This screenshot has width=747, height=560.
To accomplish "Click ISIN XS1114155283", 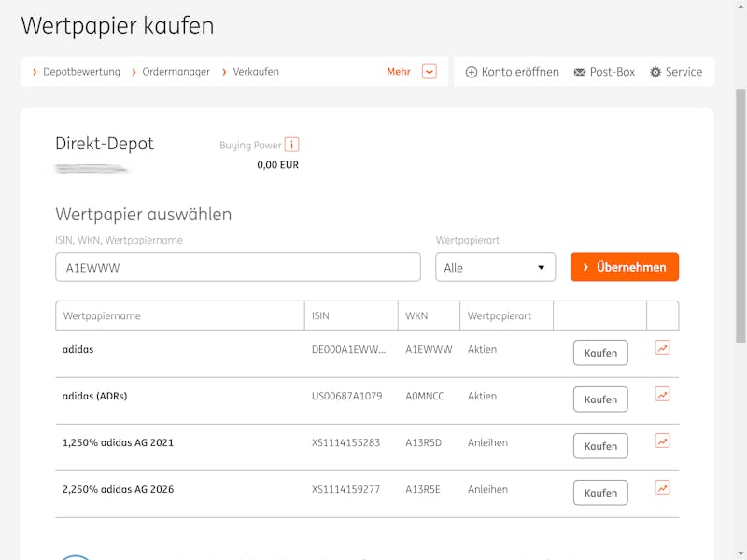I will click(345, 442).
